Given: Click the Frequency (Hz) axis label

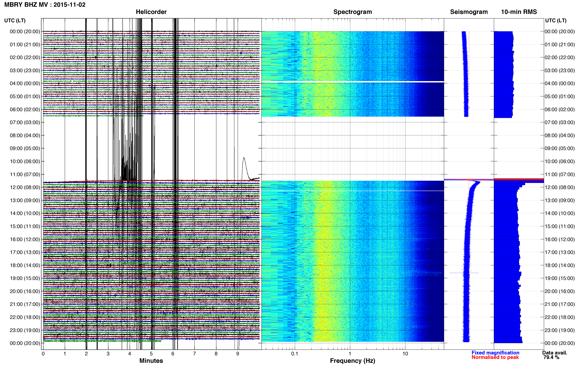Looking at the screenshot, I should (x=352, y=361).
